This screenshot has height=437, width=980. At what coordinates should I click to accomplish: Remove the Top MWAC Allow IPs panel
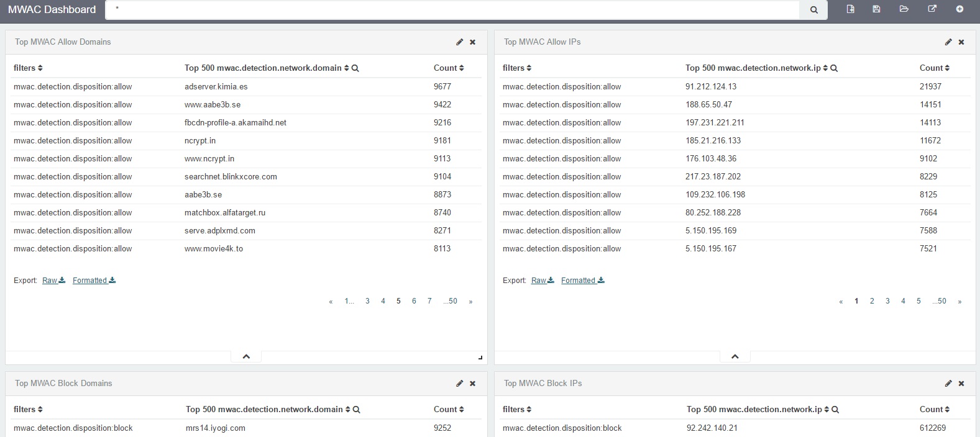pos(961,42)
